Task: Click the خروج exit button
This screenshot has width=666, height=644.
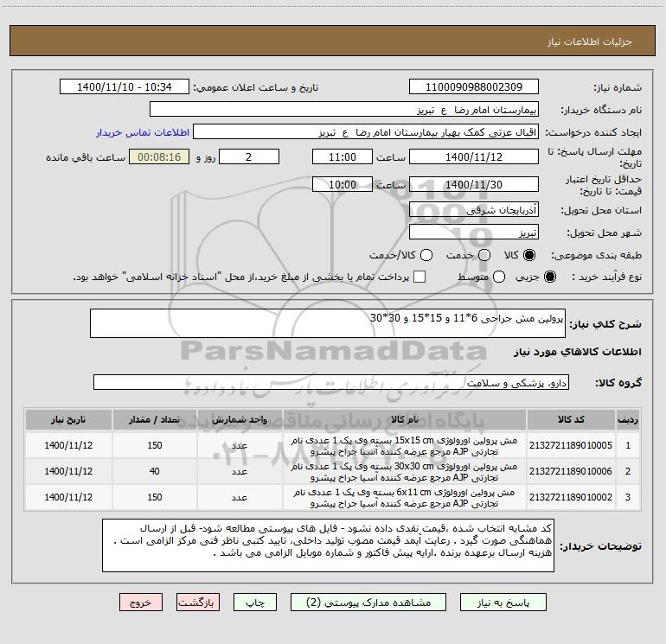Action: [141, 603]
